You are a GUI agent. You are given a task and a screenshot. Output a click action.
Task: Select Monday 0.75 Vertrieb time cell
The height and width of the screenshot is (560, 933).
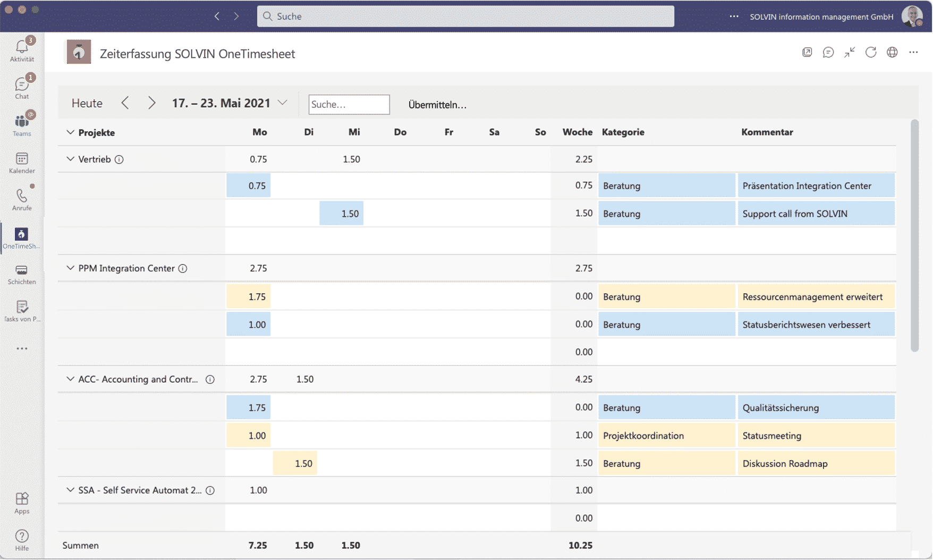[x=249, y=185]
